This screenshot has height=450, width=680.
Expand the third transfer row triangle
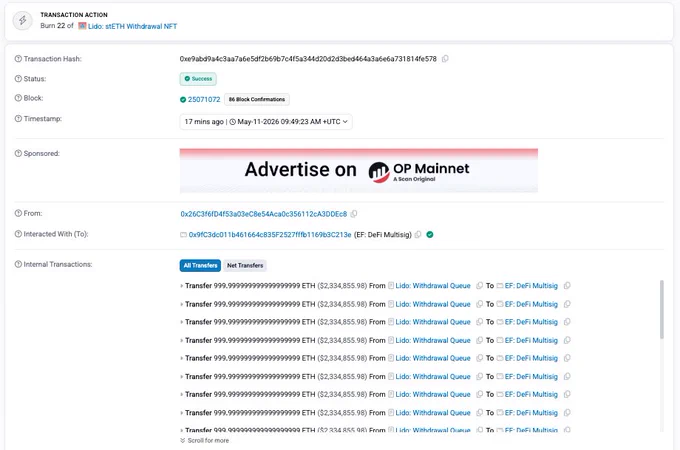coord(181,322)
